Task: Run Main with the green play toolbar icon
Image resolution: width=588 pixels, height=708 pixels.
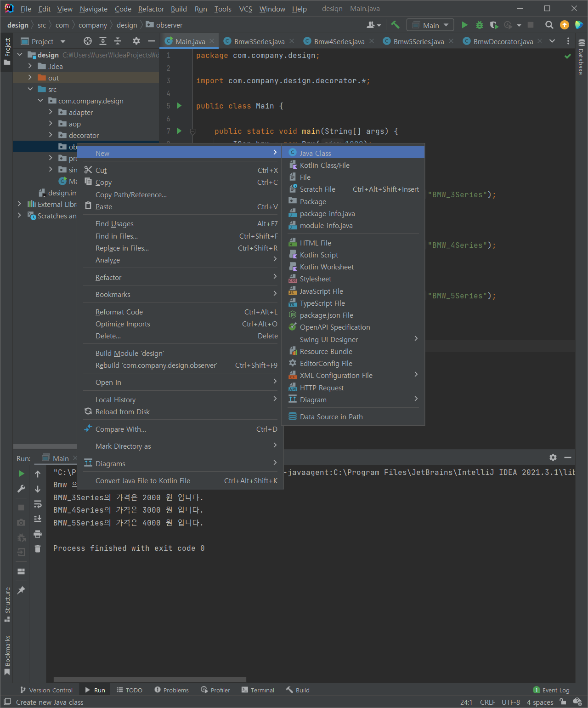Action: (464, 25)
